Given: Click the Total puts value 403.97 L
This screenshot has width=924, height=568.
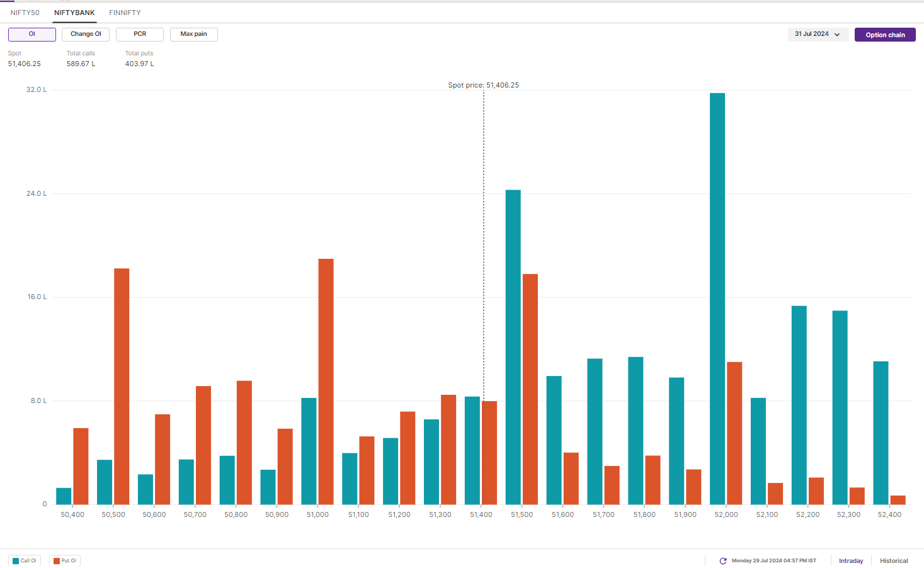Looking at the screenshot, I should click(139, 64).
